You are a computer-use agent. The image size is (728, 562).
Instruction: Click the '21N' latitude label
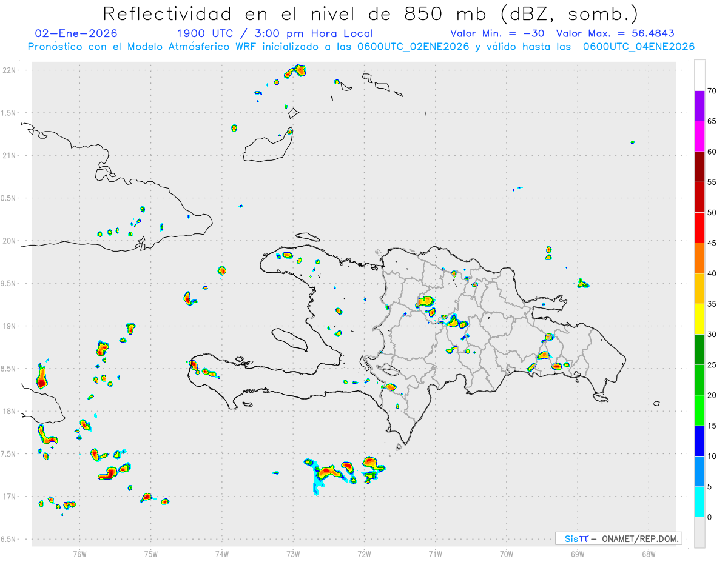click(10, 156)
